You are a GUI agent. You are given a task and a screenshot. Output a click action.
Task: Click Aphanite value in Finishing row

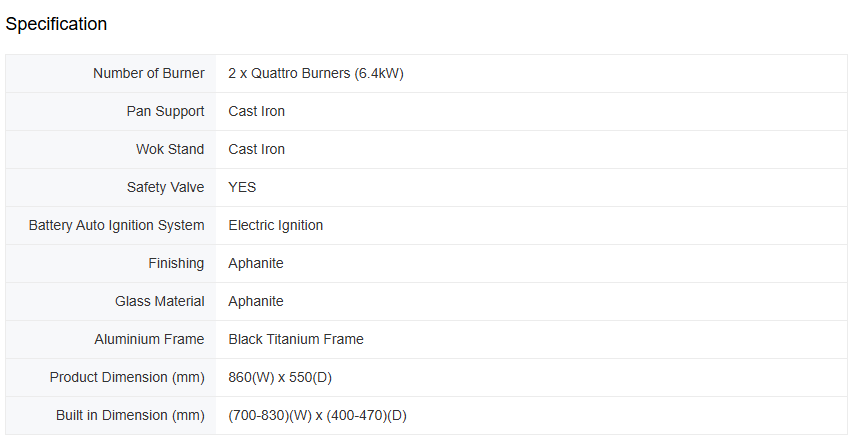[x=256, y=263]
